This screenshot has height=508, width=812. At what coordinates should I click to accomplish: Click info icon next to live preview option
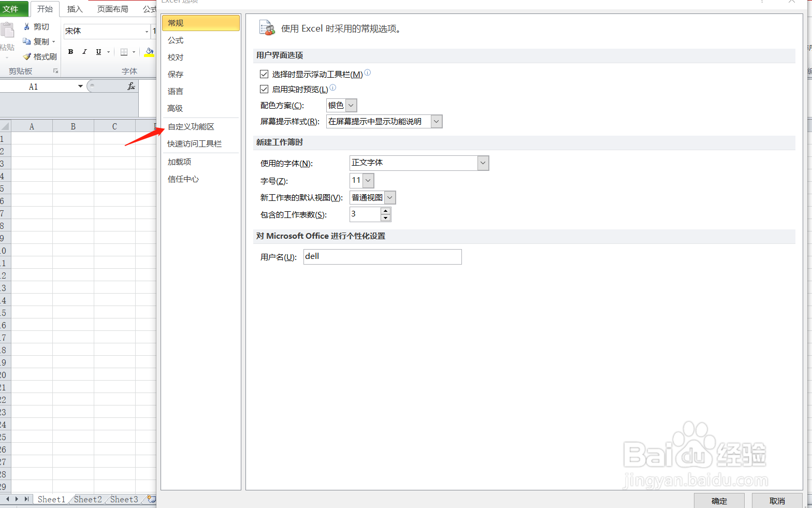pyautogui.click(x=333, y=88)
